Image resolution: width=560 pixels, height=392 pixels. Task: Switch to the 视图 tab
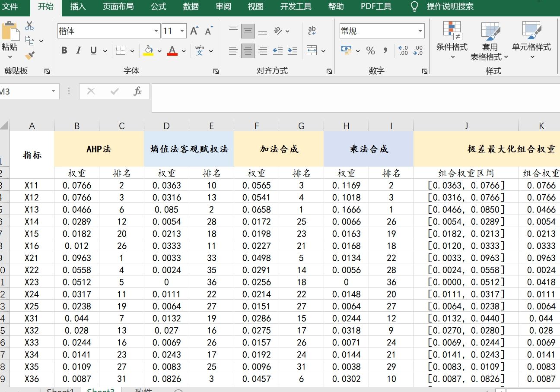(x=256, y=6)
